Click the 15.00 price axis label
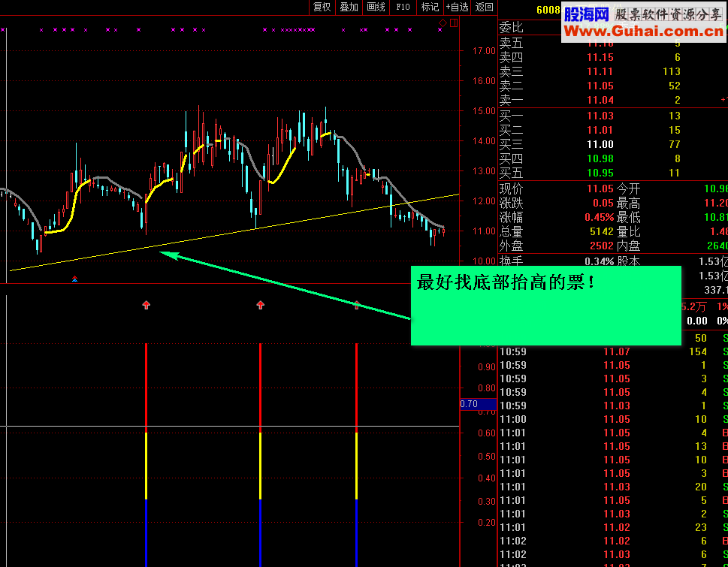This screenshot has height=567, width=728. pos(485,111)
